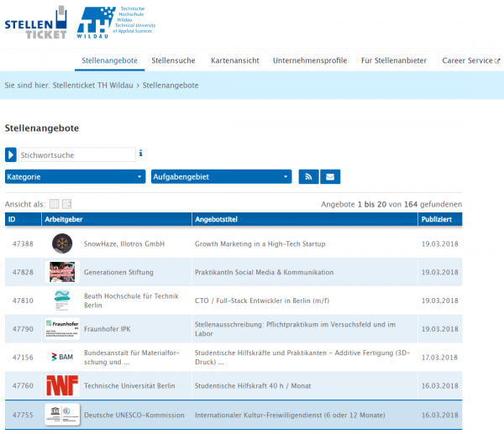Click breadcrumb link Stellenticket TH Wildau
Viewport: 504px width, 434px height.
click(93, 86)
